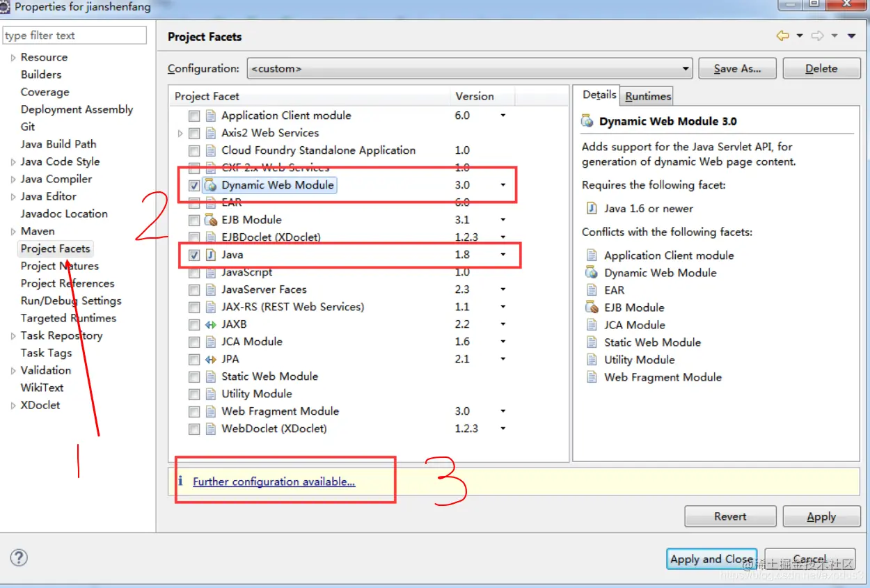Screen dimensions: 870x588
Task: Select Deployment Assembly in the tree
Action: point(77,109)
